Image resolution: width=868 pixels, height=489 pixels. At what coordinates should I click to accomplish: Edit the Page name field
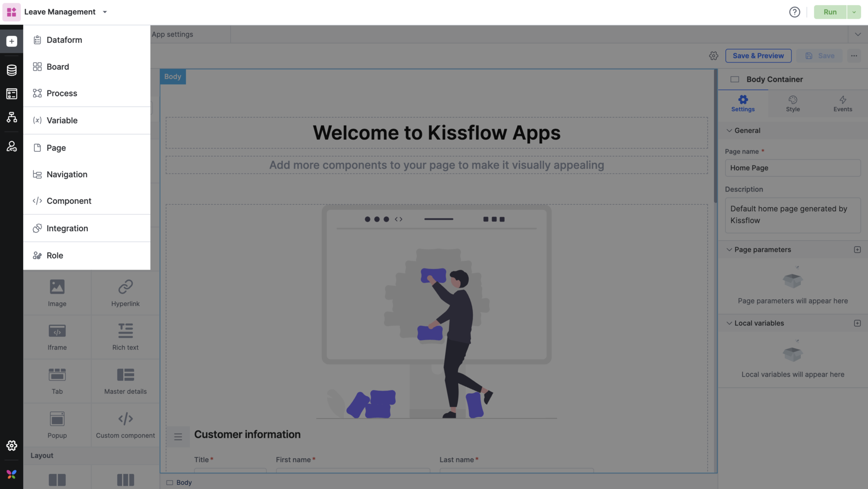click(793, 168)
